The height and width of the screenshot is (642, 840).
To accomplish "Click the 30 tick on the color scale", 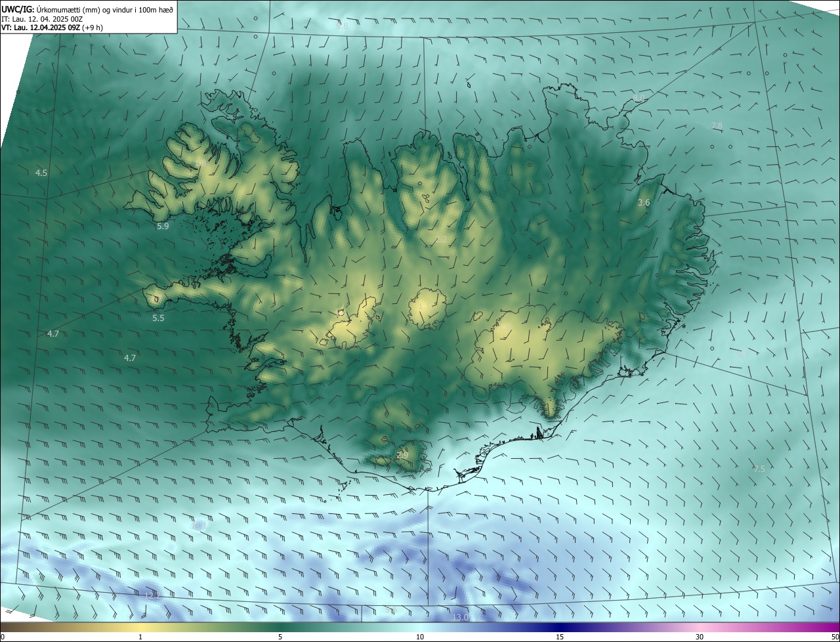I will pyautogui.click(x=700, y=637).
